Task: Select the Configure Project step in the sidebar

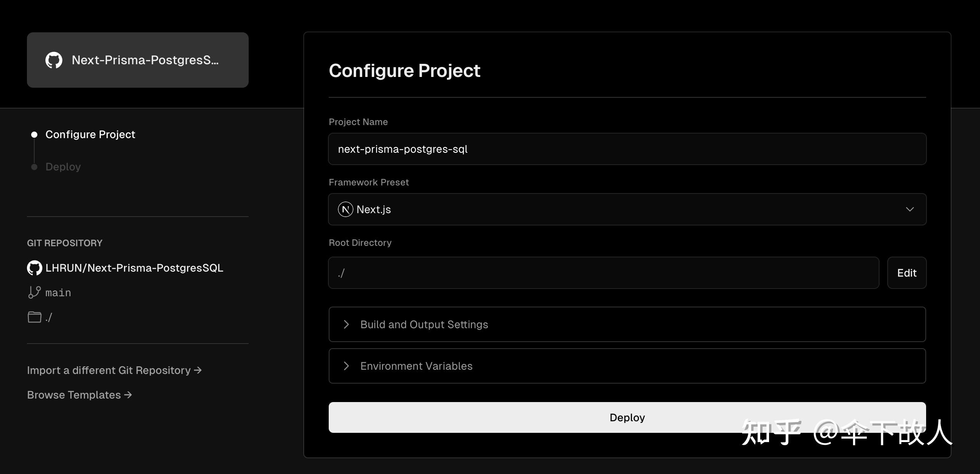Action: coord(90,134)
